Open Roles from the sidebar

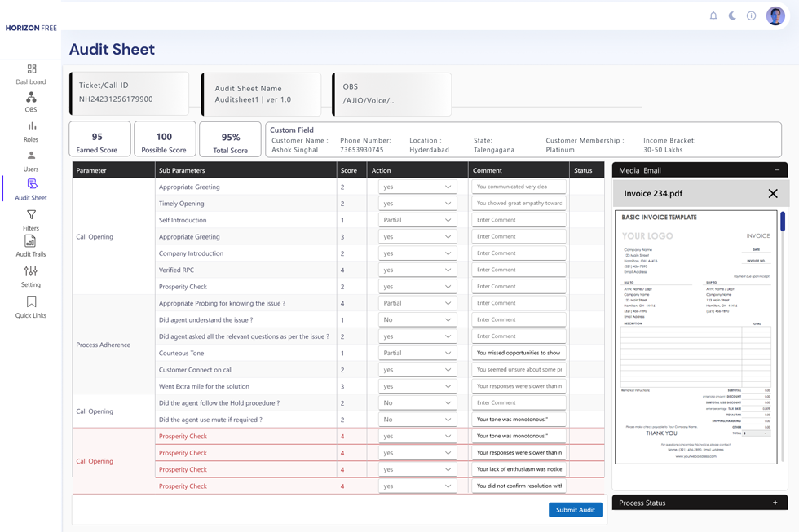[x=31, y=131]
